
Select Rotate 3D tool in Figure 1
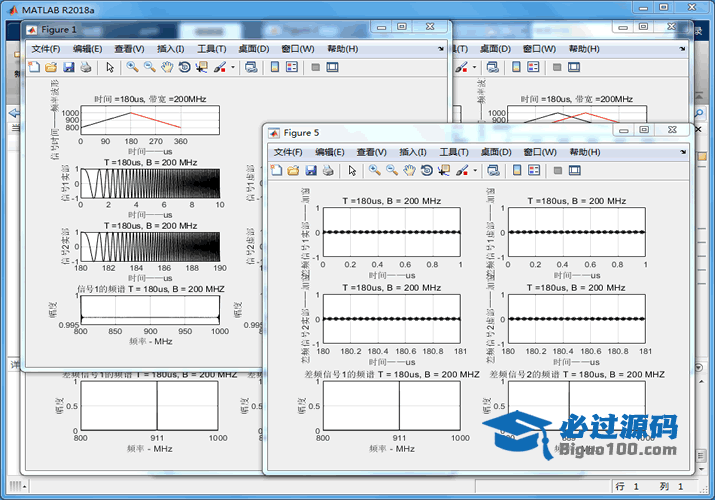pos(185,67)
